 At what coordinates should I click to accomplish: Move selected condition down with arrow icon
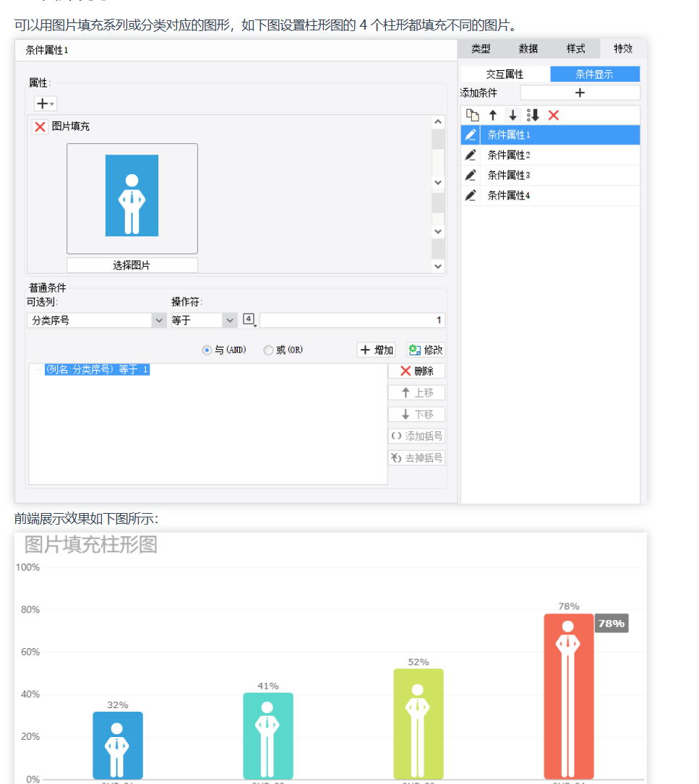[513, 116]
